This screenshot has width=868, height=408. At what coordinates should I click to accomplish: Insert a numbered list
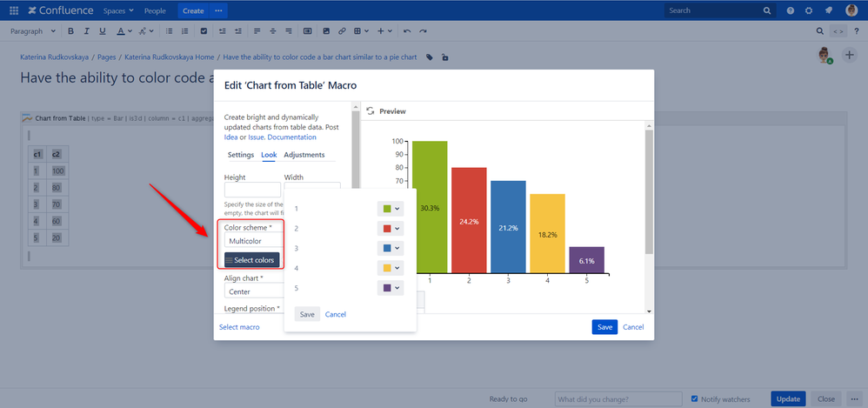[x=185, y=31]
